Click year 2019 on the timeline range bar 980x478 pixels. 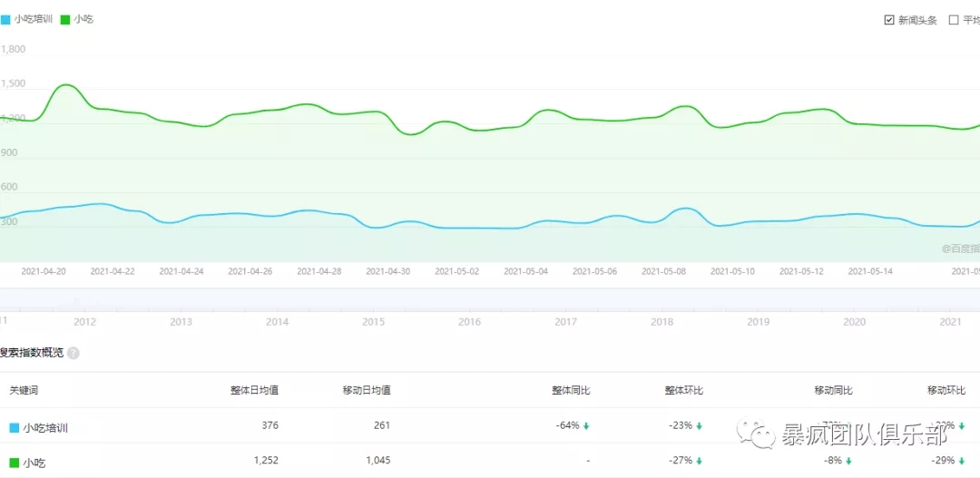758,322
